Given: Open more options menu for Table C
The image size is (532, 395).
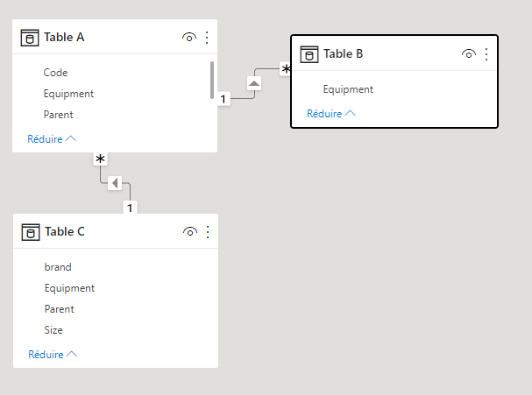Looking at the screenshot, I should 208,232.
